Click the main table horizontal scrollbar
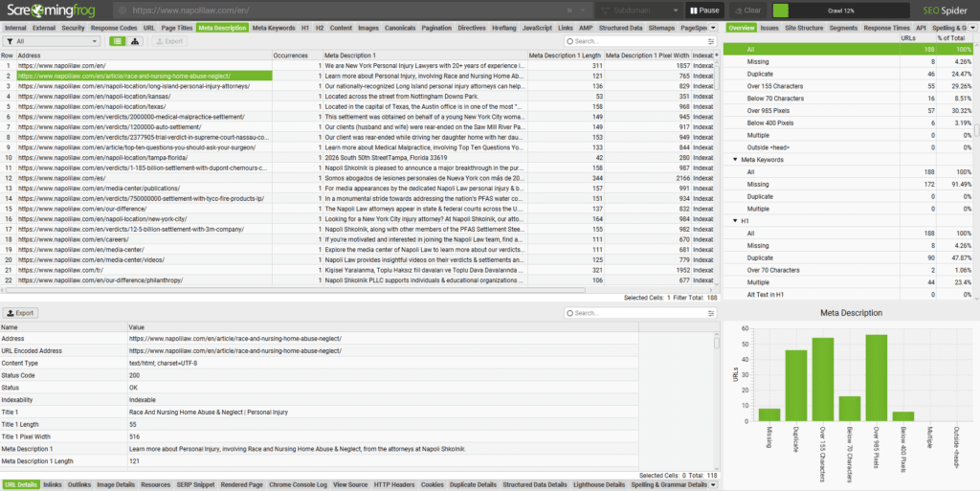Screen dimensions: 980x491 (296, 290)
